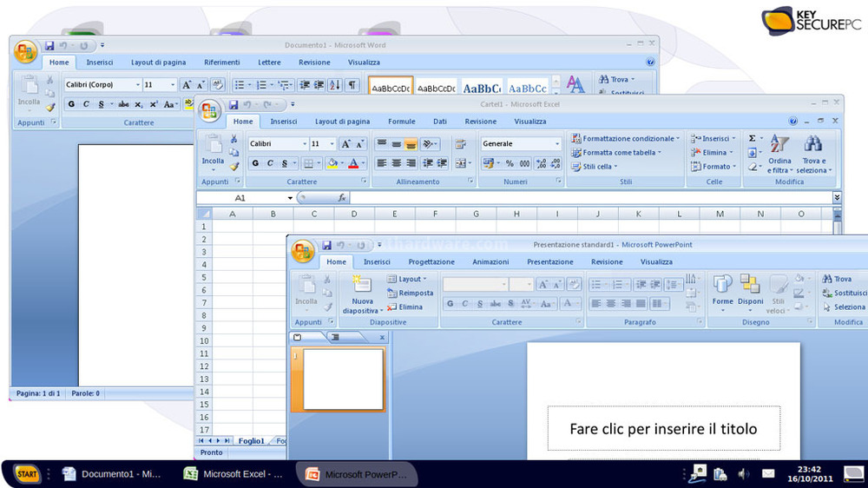The image size is (868, 488).
Task: Click the Excel select-all corner button
Action: [204, 214]
